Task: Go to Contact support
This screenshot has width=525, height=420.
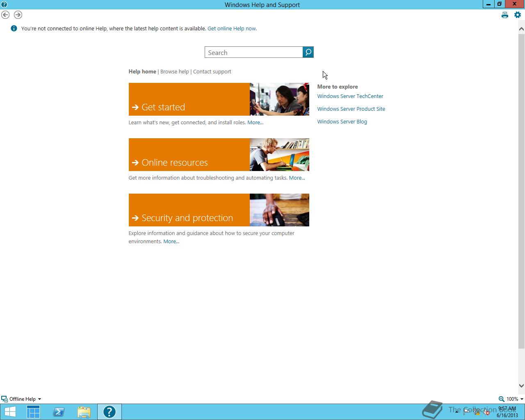Action: (212, 71)
